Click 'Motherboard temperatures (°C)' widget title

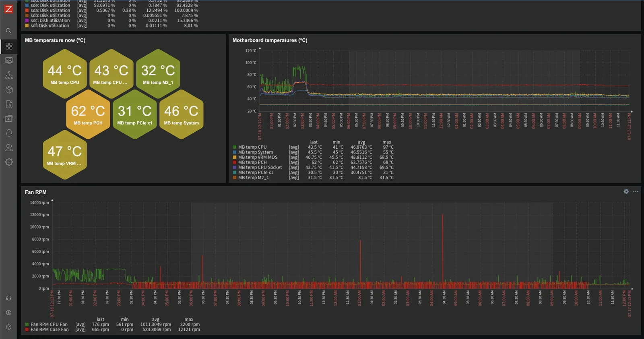(270, 40)
